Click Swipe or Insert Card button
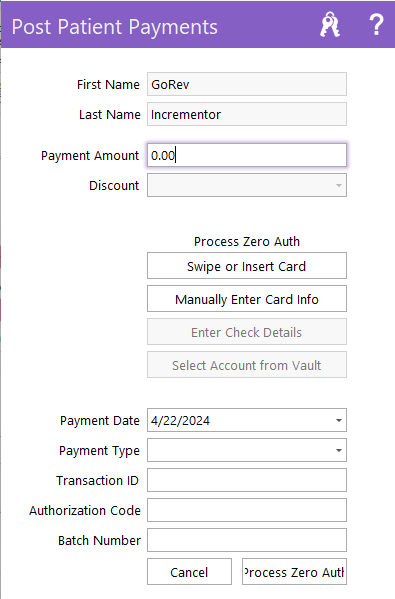The image size is (395, 599). [247, 266]
